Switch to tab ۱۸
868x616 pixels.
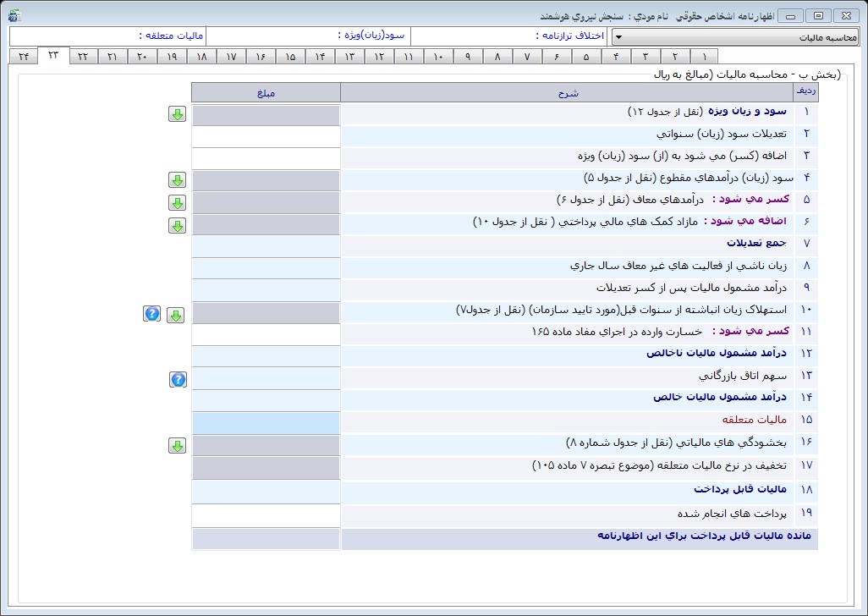(x=201, y=57)
